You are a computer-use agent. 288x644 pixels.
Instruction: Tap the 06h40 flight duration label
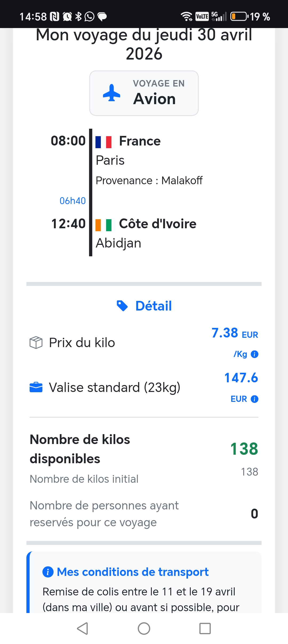(x=73, y=201)
